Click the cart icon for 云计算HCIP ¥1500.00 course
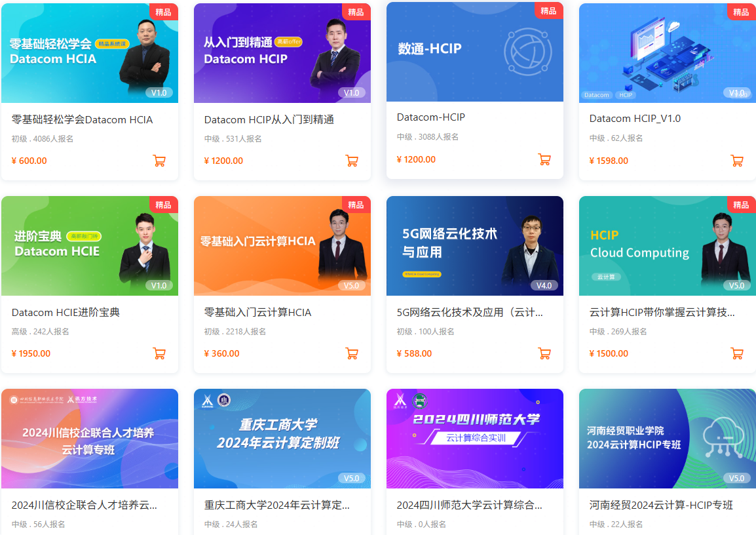This screenshot has width=756, height=535. tap(737, 353)
